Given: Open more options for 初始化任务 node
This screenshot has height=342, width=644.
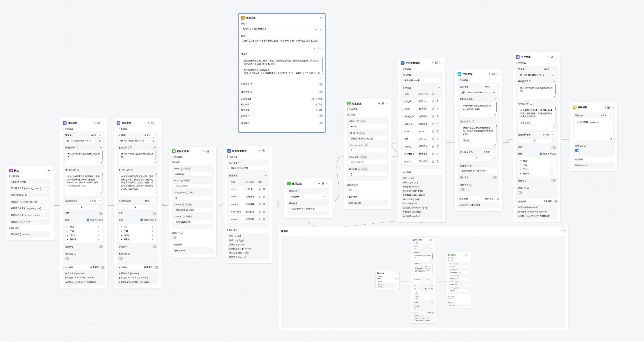Looking at the screenshot, I should [212, 151].
